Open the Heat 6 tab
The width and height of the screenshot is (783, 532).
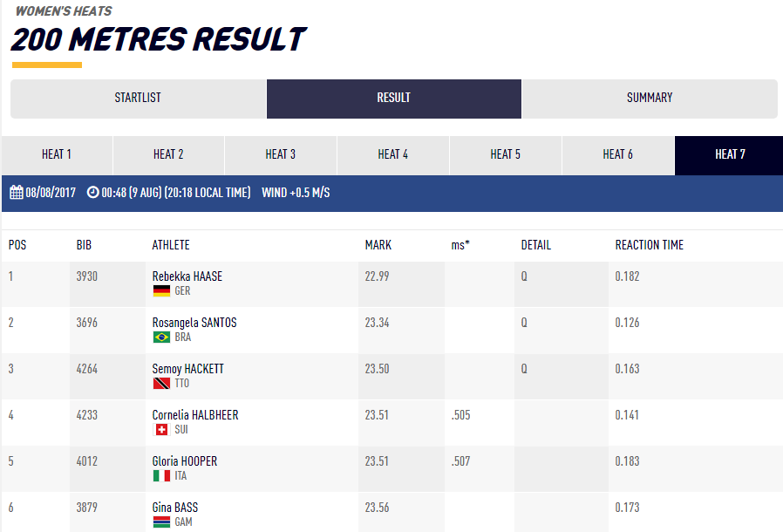(x=618, y=155)
